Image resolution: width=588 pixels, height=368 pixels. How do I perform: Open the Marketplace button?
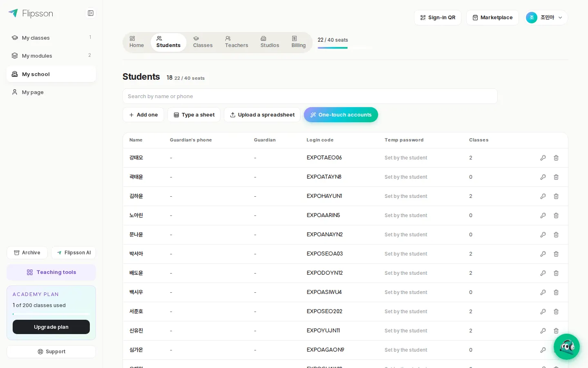pos(492,18)
